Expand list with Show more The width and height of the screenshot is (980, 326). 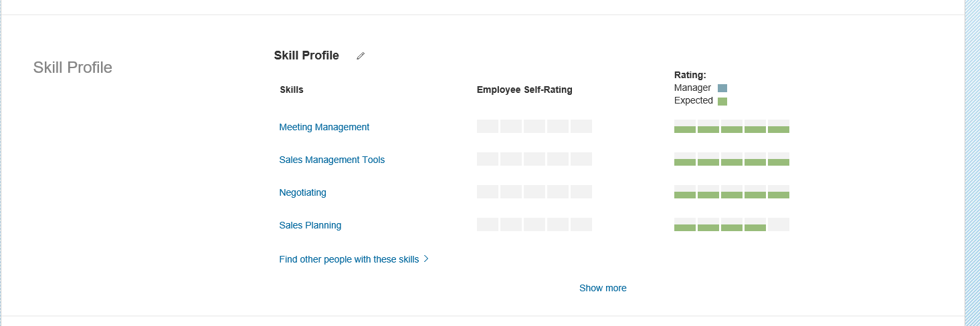click(603, 288)
